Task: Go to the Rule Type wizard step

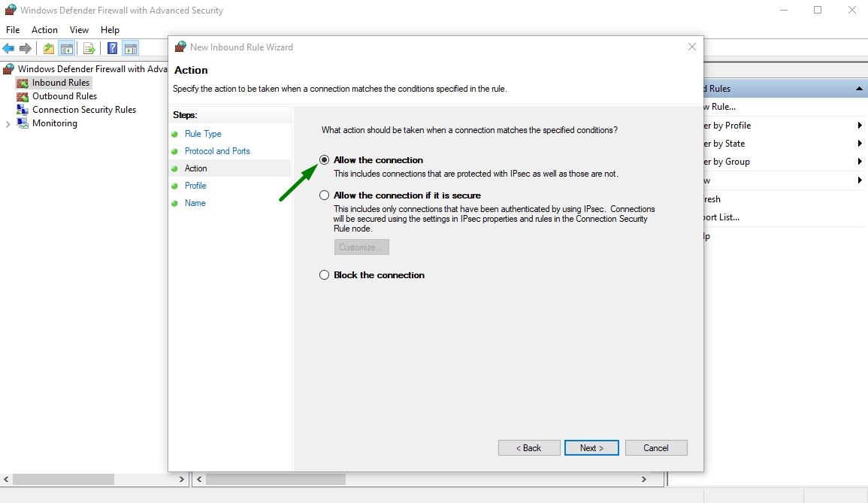Action: (x=203, y=134)
